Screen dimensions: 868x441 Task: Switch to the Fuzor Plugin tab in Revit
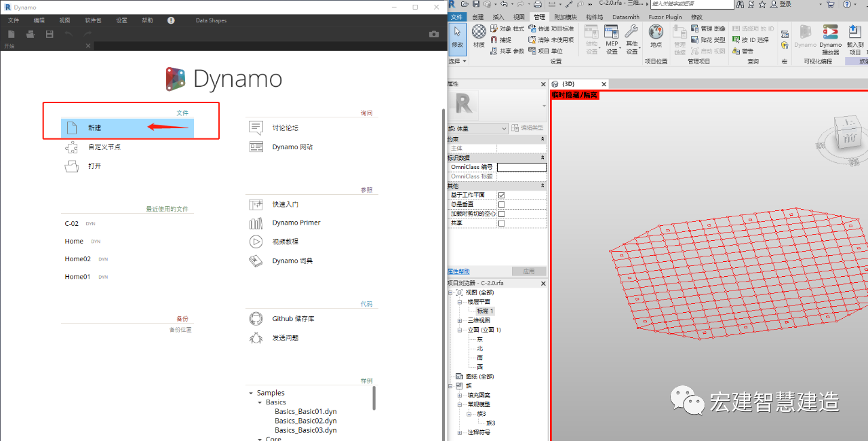coord(665,17)
